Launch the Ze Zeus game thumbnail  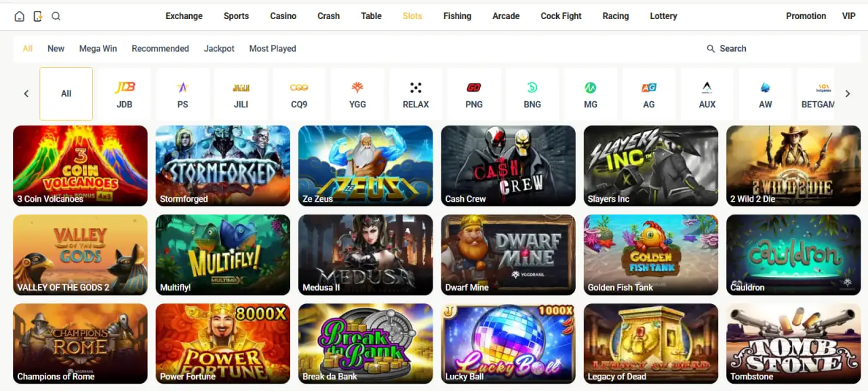366,166
